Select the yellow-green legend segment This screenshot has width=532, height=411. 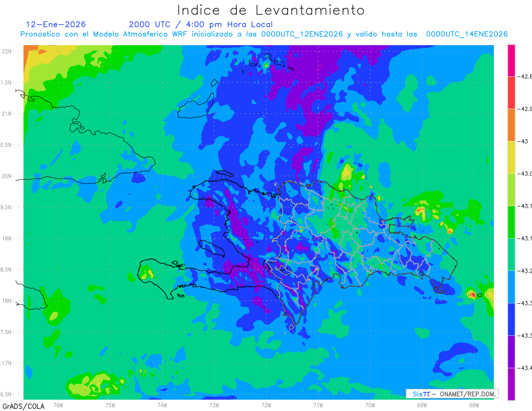pos(511,190)
